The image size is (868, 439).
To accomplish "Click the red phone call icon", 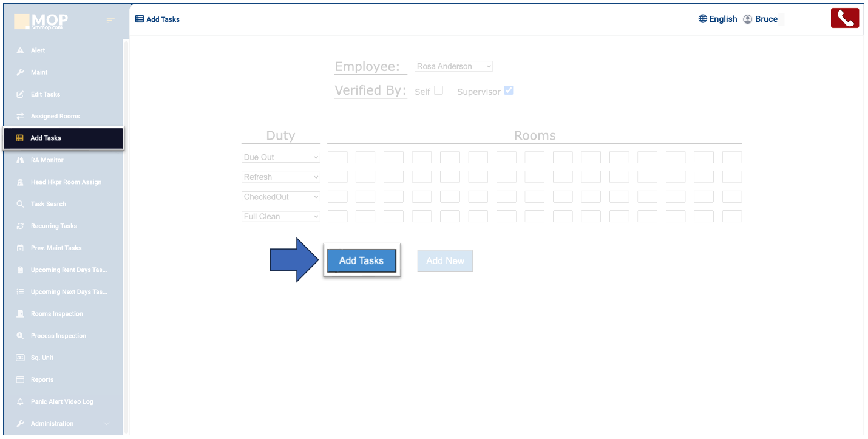I will point(844,18).
